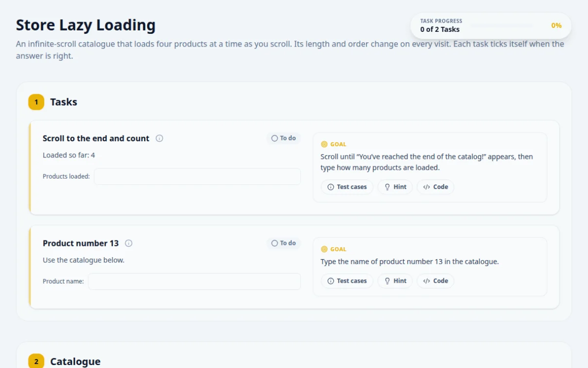Open Test cases for scroll-count task

tap(347, 187)
